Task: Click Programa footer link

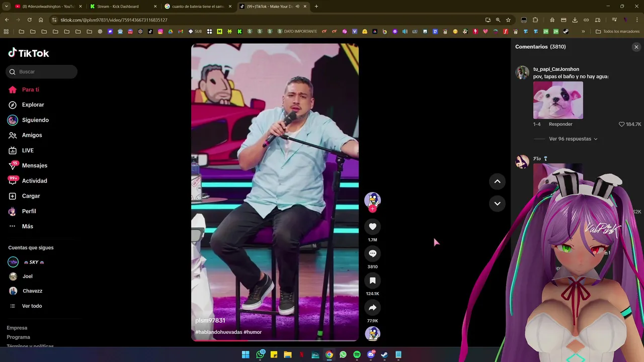Action: (x=18, y=337)
